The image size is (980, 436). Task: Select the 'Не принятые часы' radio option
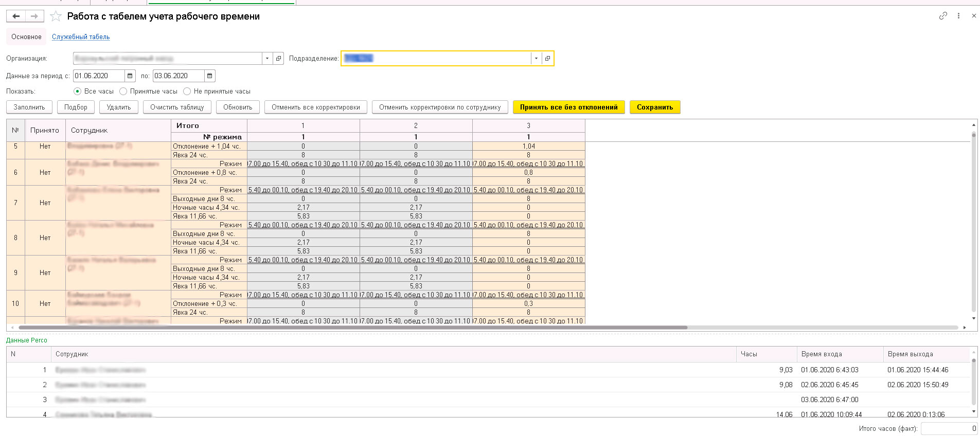(187, 92)
